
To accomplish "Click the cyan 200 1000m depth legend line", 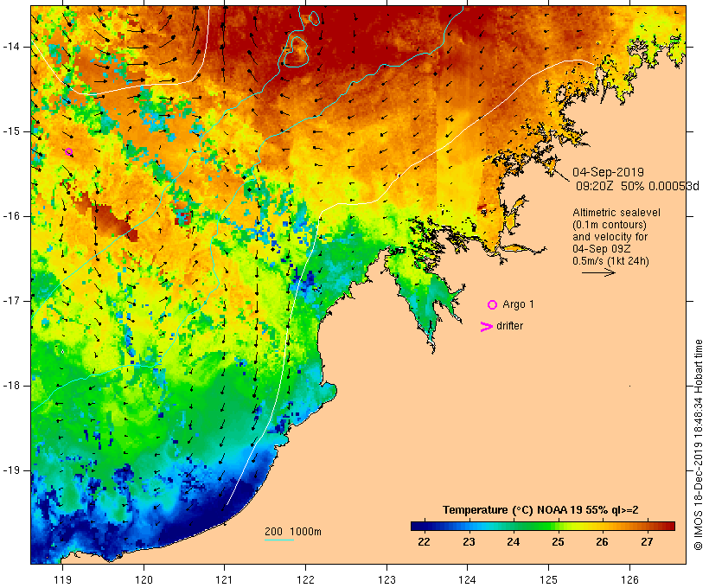I will [x=279, y=540].
